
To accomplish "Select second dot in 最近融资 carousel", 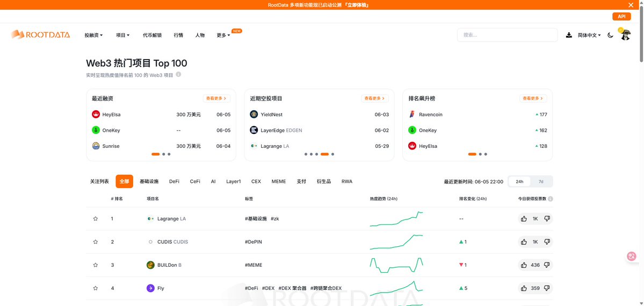I will (x=163, y=154).
